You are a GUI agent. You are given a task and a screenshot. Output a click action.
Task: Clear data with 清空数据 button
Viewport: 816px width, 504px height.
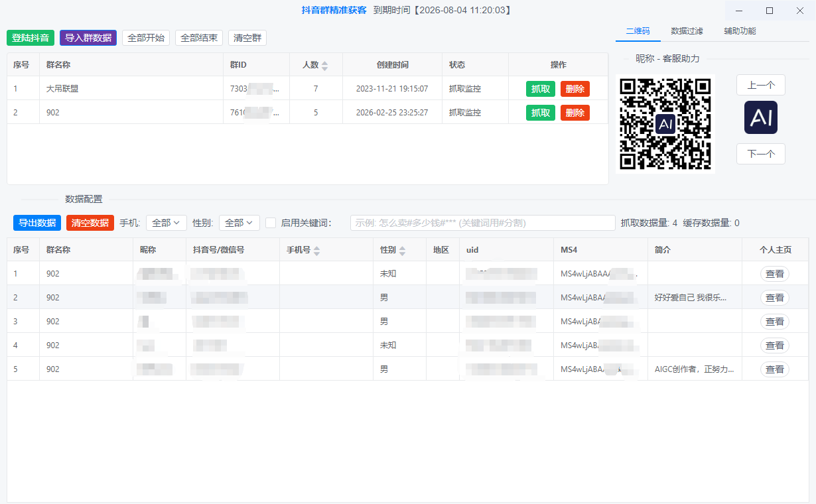90,223
